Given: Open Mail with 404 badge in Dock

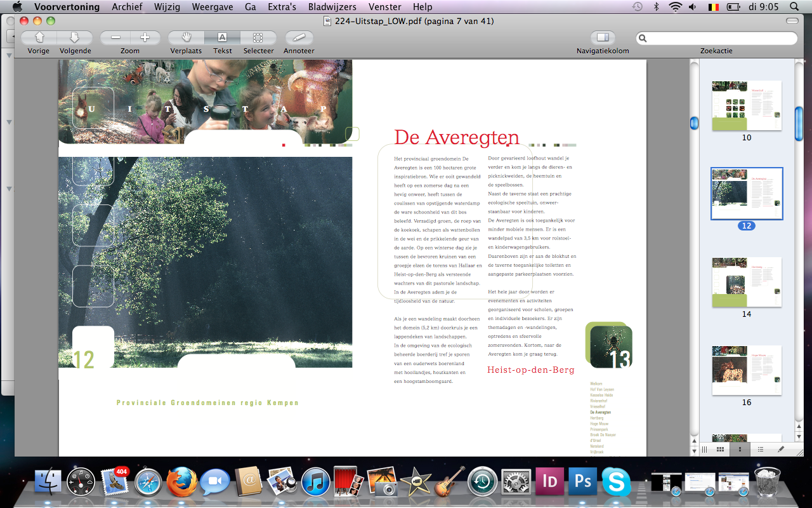Looking at the screenshot, I should tap(115, 483).
